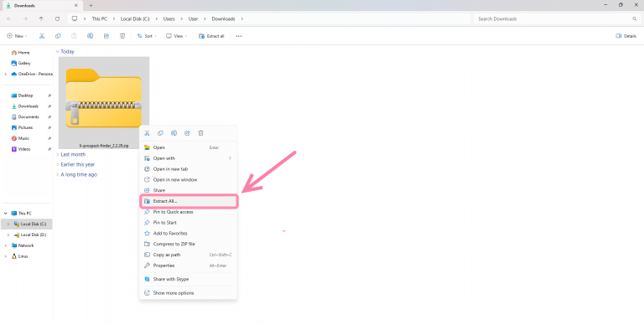Expand the Local Disk (C:) tree node
The width and height of the screenshot is (644, 325).
[x=8, y=224]
